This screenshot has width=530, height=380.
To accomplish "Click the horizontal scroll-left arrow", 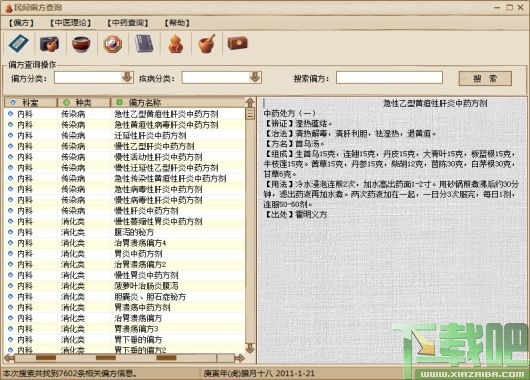I will click(x=9, y=358).
